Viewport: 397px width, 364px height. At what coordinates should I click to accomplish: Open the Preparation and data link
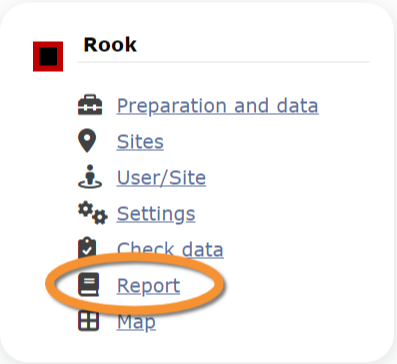217,106
